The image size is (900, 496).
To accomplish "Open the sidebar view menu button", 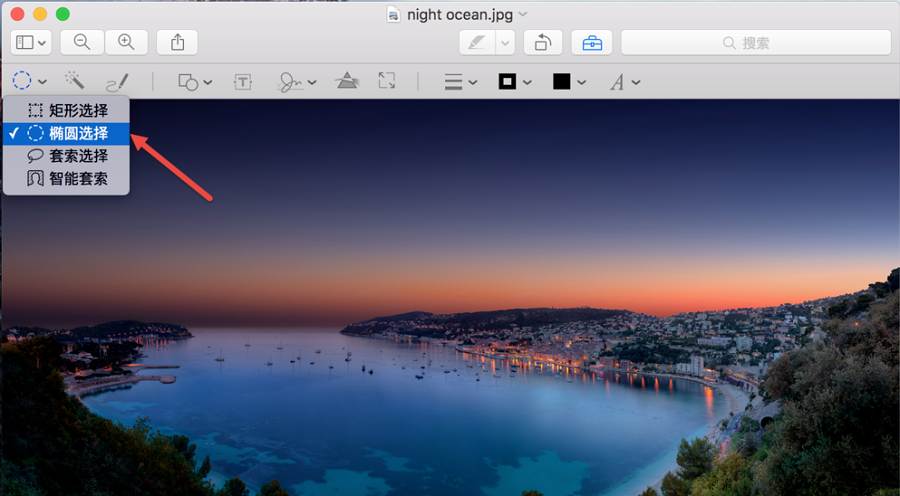I will (x=31, y=42).
